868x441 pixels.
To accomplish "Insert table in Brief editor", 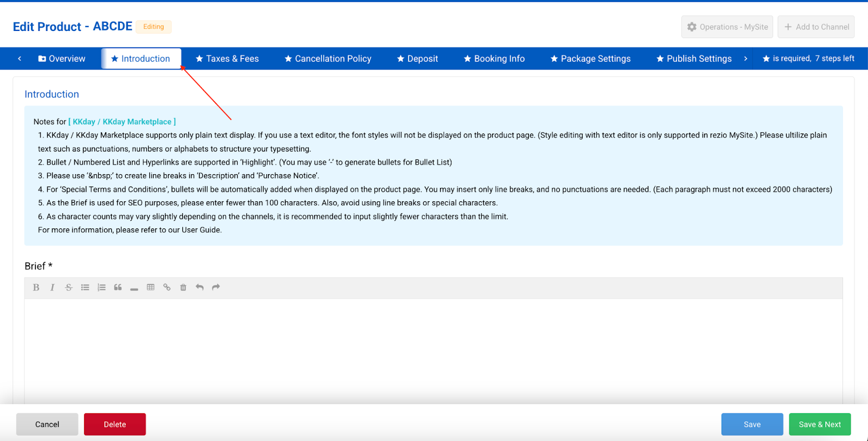I will (151, 287).
